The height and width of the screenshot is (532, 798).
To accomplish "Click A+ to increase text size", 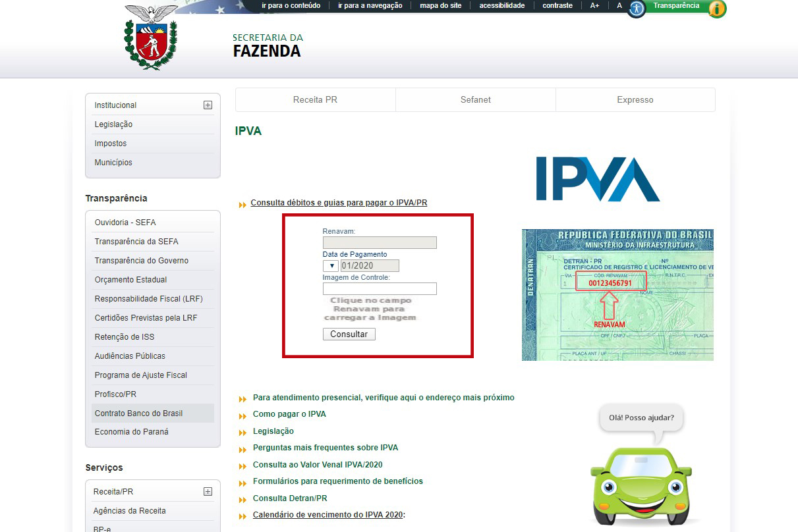I will [x=594, y=5].
